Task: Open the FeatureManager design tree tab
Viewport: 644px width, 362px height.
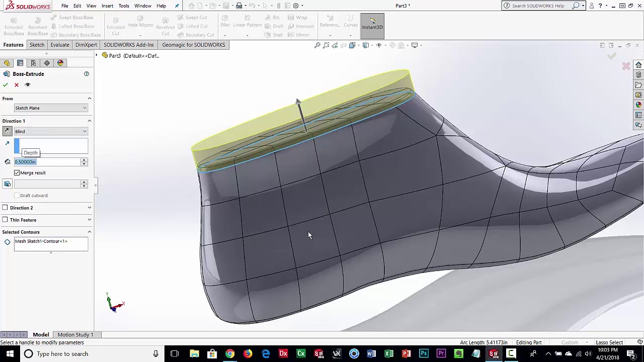Action: (x=7, y=63)
